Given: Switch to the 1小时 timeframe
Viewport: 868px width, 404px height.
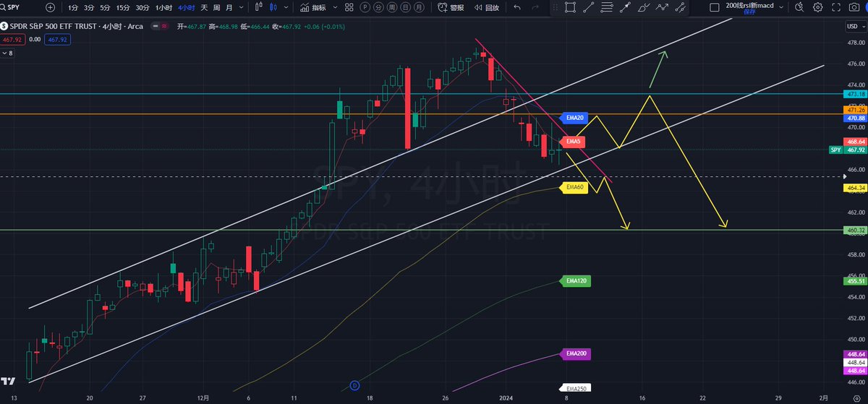Looking at the screenshot, I should pyautogui.click(x=163, y=7).
